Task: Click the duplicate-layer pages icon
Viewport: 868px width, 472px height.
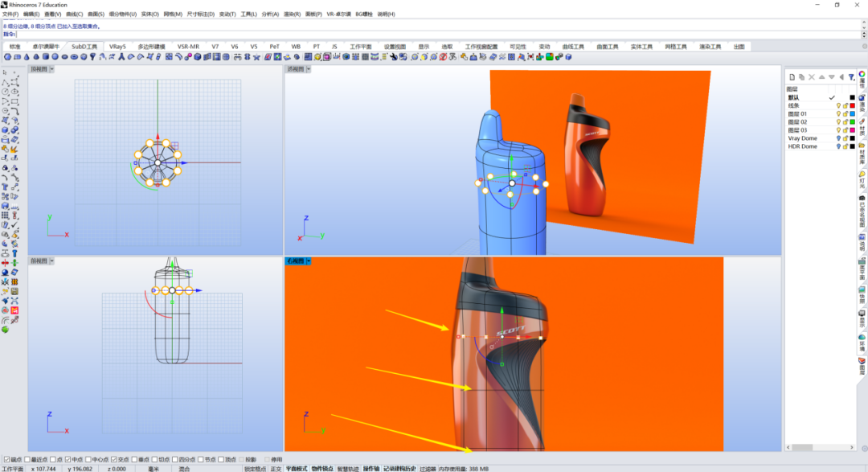Action: [x=801, y=77]
